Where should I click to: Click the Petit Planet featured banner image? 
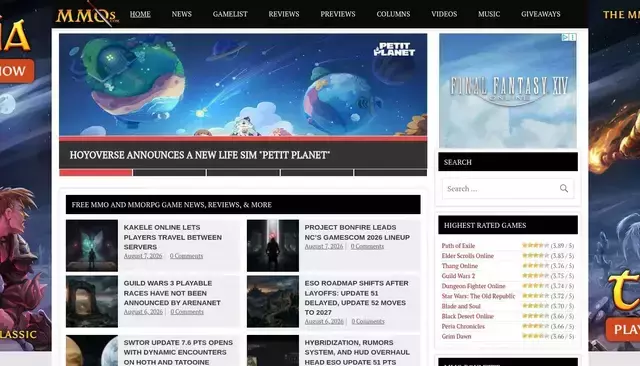click(243, 84)
